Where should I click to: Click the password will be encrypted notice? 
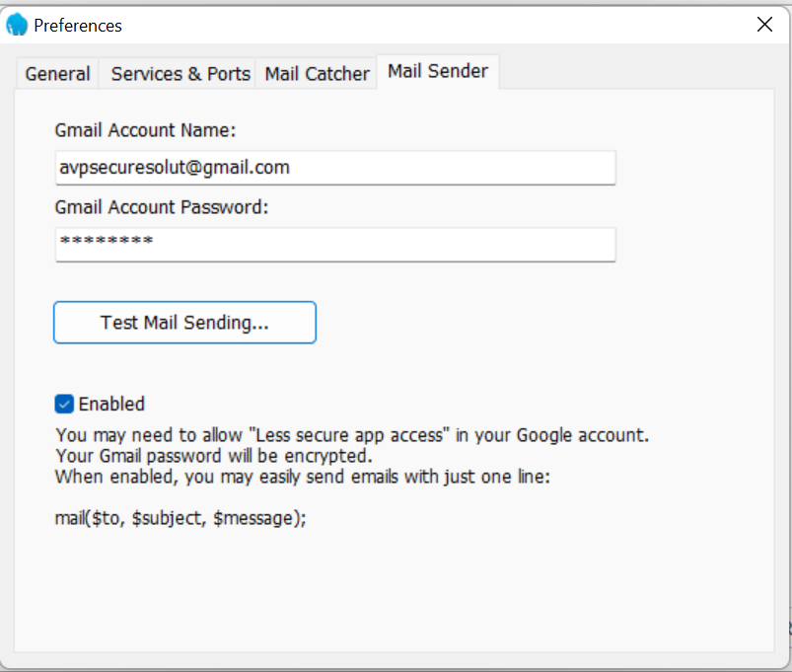click(213, 456)
